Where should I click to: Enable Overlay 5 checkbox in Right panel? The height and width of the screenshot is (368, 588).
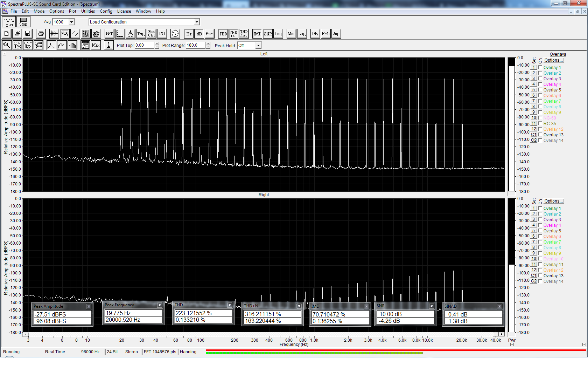pos(540,231)
